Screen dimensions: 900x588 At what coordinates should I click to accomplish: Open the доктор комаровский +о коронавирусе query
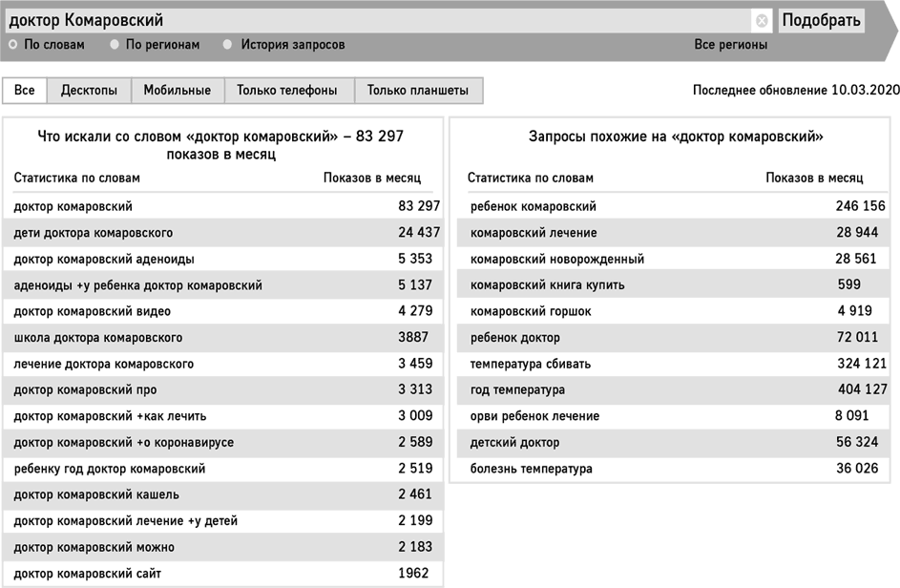coord(124,442)
